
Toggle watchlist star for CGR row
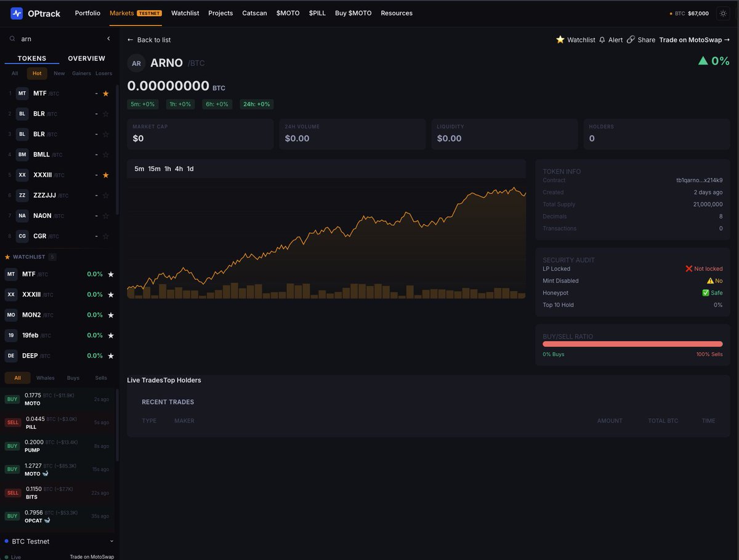[x=105, y=236]
